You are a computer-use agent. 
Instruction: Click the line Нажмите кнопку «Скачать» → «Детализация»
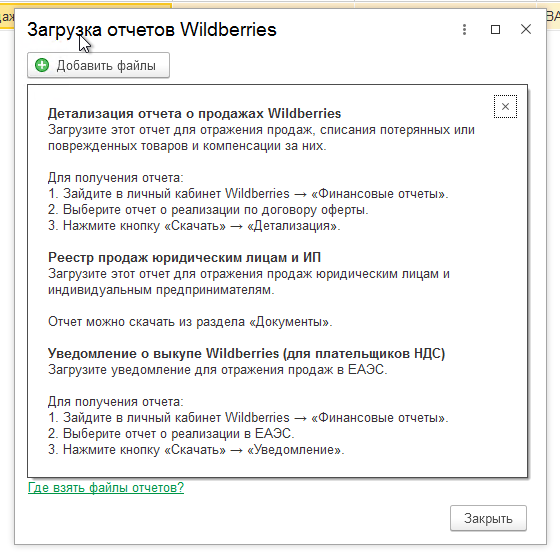pos(194,226)
